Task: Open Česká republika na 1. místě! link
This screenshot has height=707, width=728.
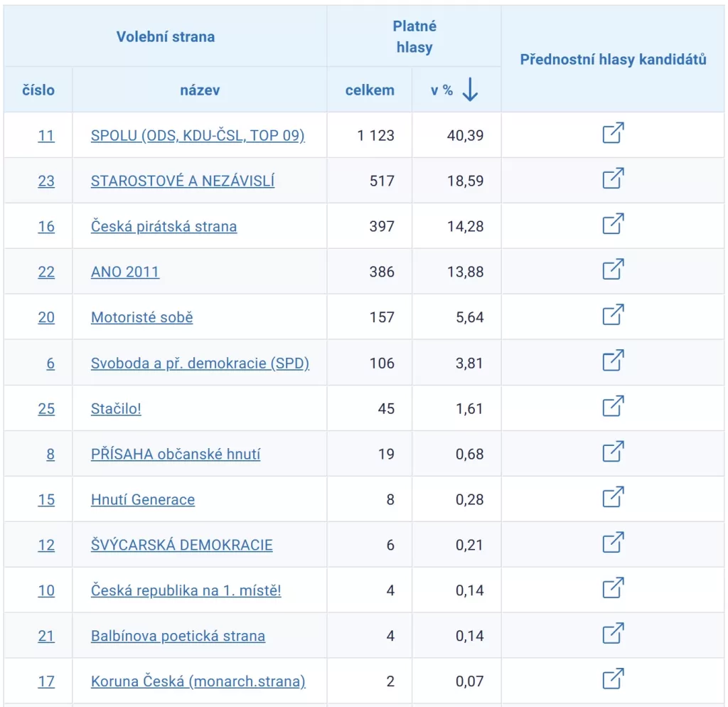Action: (186, 590)
